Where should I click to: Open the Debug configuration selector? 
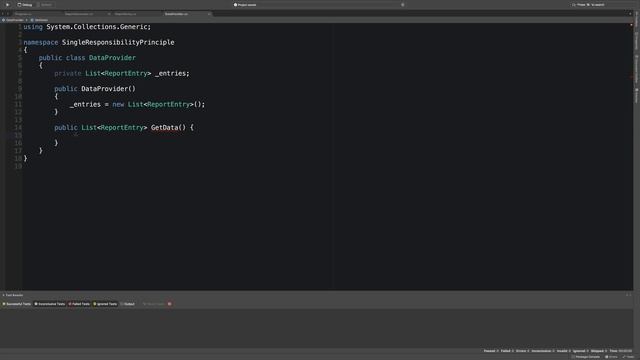(x=25, y=5)
